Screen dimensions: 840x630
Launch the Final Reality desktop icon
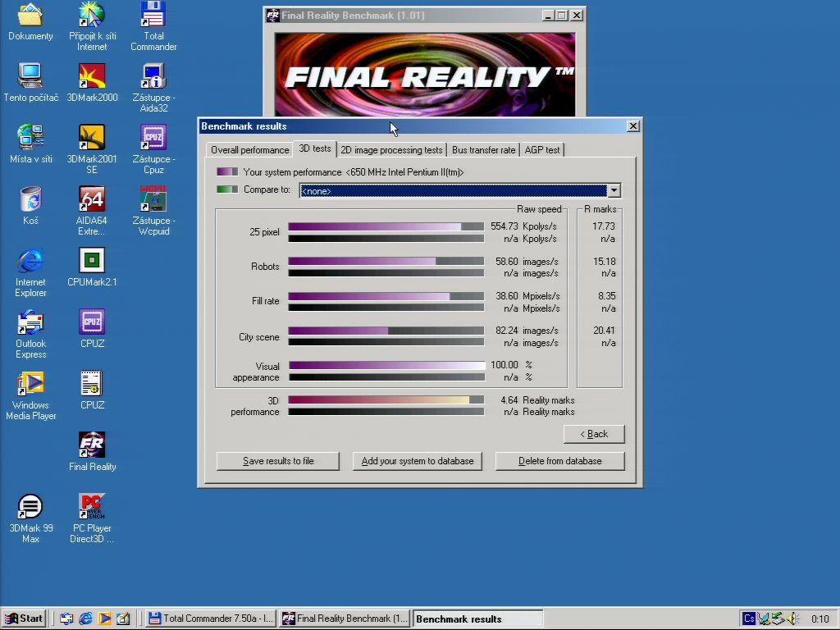pos(92,452)
